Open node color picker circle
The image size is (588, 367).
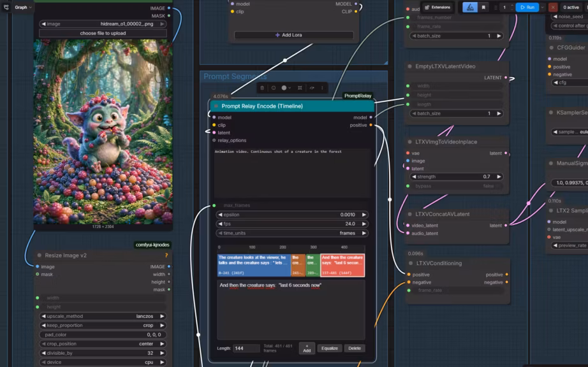[284, 88]
